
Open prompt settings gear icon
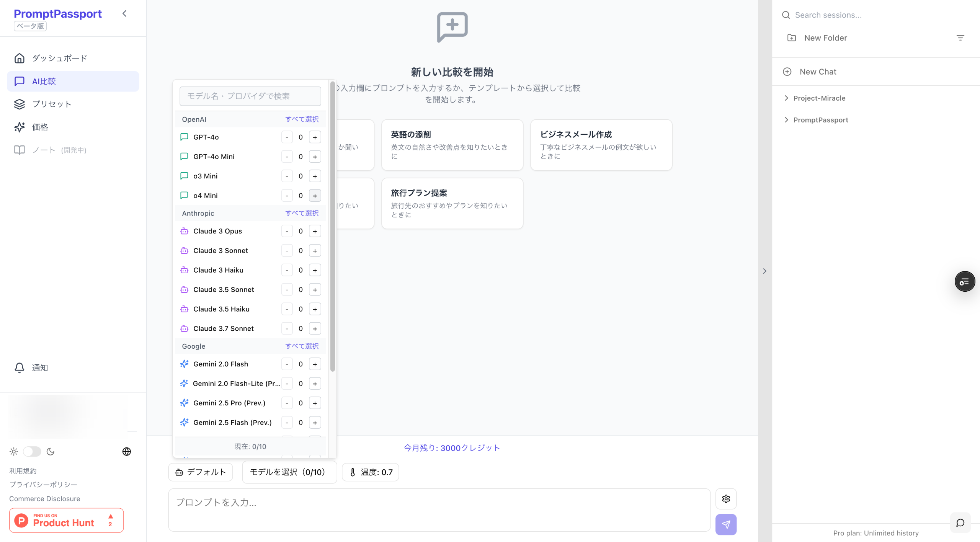[725, 498]
